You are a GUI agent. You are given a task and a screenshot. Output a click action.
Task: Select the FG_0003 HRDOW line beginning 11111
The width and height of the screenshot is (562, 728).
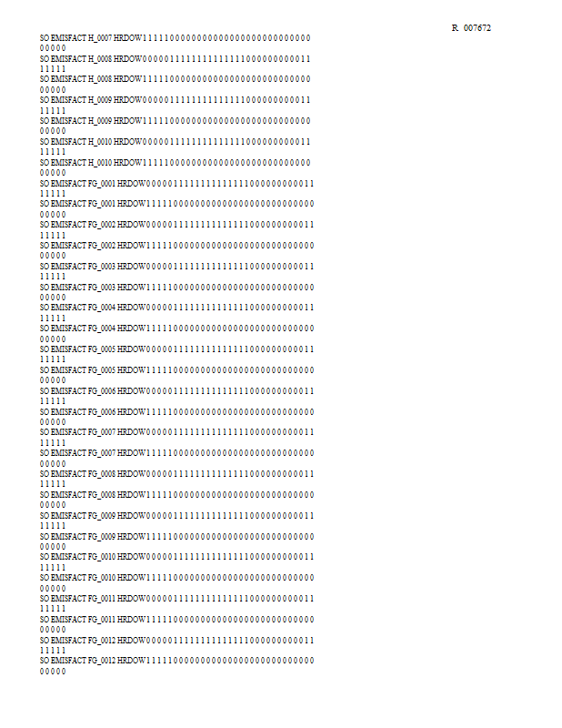point(177,292)
